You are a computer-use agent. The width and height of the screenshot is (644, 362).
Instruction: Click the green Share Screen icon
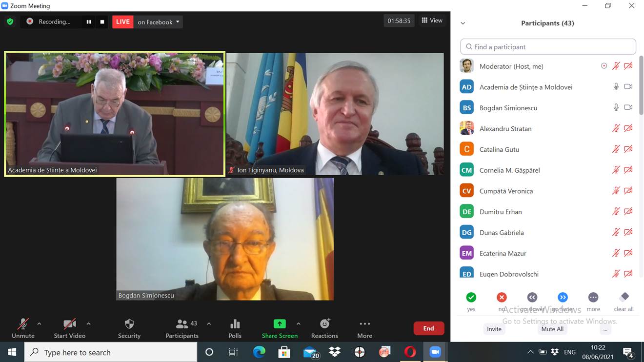pos(280,324)
